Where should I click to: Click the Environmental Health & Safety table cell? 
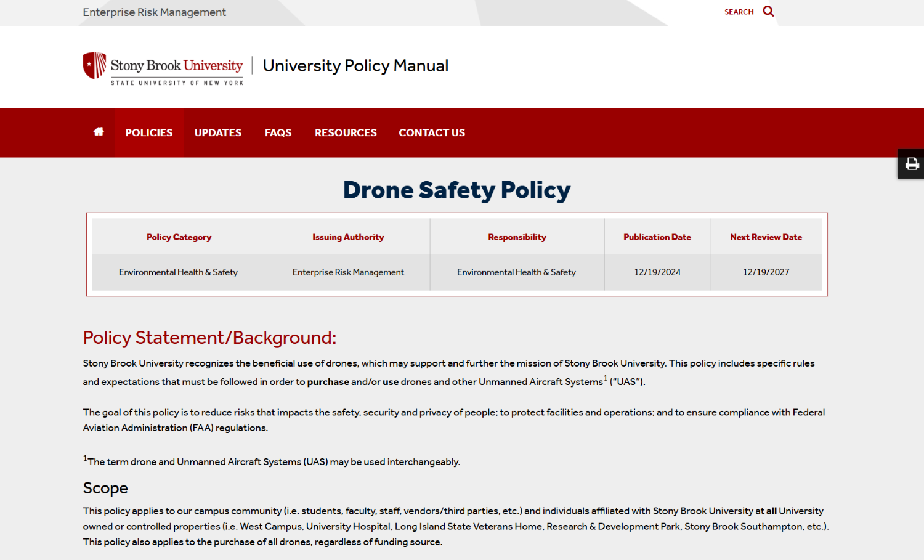pos(179,272)
